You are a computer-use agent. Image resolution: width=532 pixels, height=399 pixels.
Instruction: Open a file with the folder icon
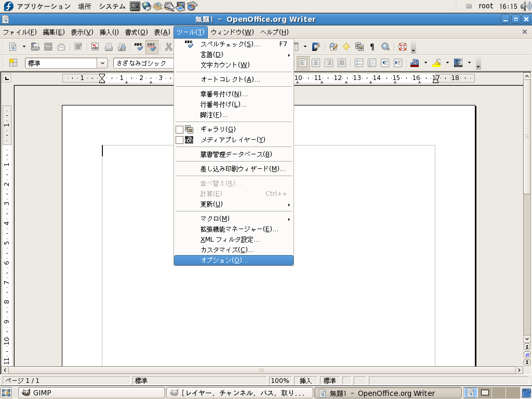35,47
